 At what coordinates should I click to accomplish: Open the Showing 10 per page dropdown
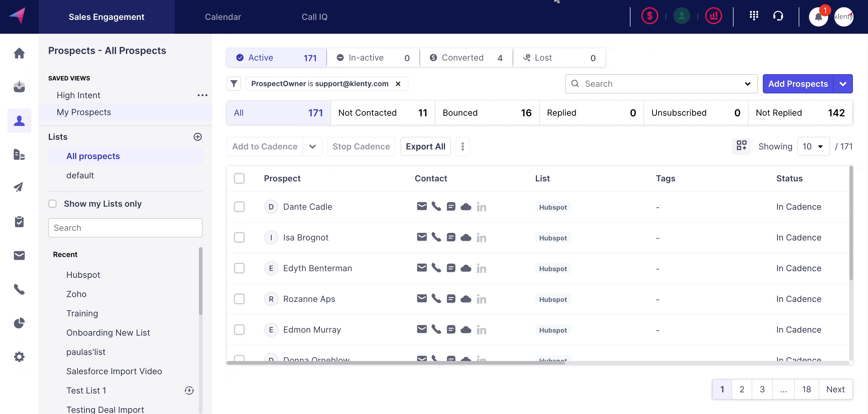click(813, 146)
